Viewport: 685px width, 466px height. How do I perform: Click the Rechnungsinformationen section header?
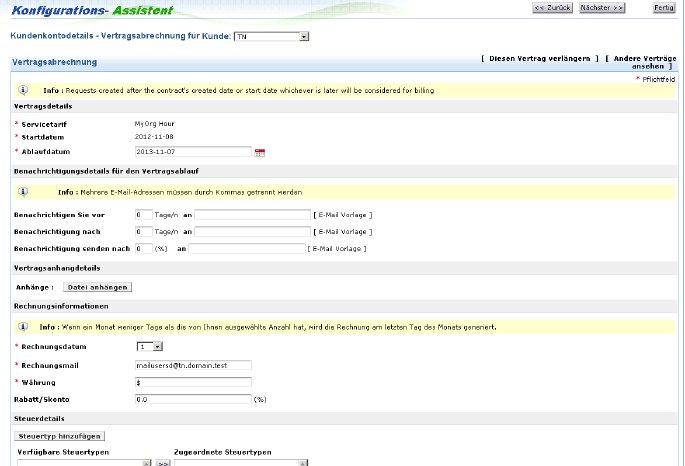tap(345, 306)
